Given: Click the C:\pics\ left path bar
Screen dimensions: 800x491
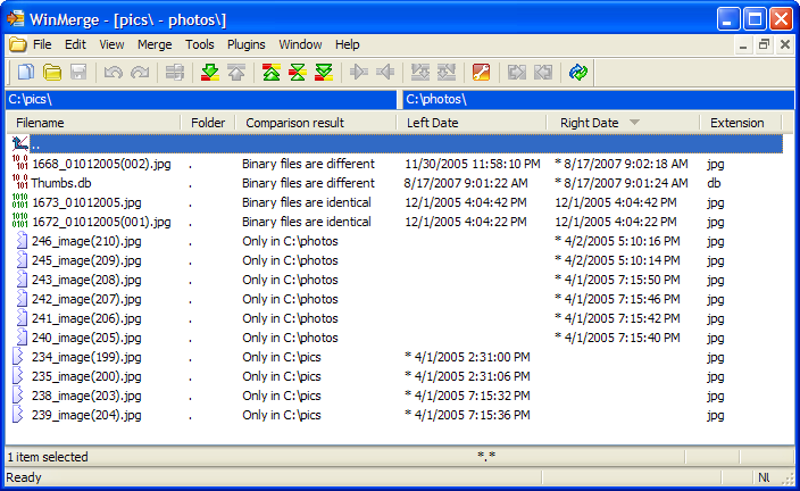Looking at the screenshot, I should tap(201, 99).
